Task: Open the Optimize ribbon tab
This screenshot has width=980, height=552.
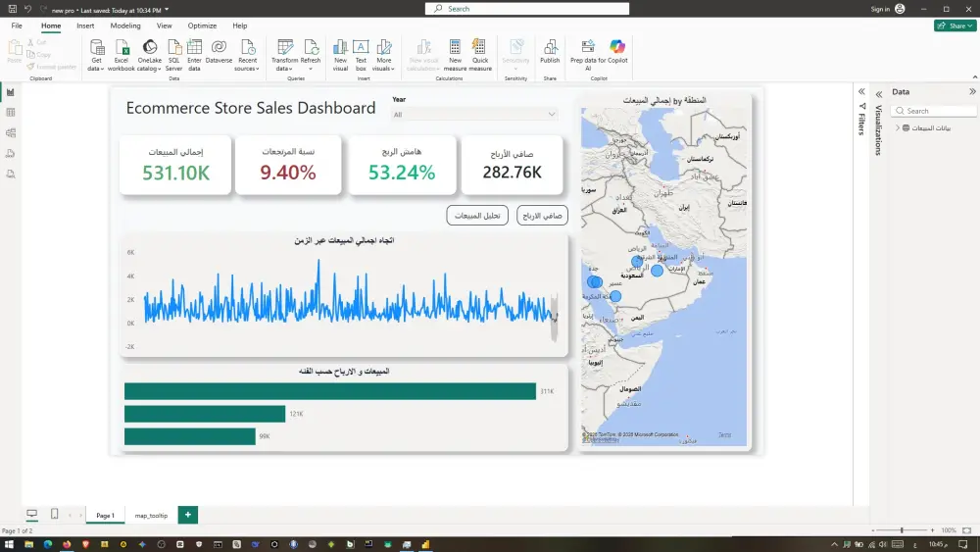Action: 203,25
